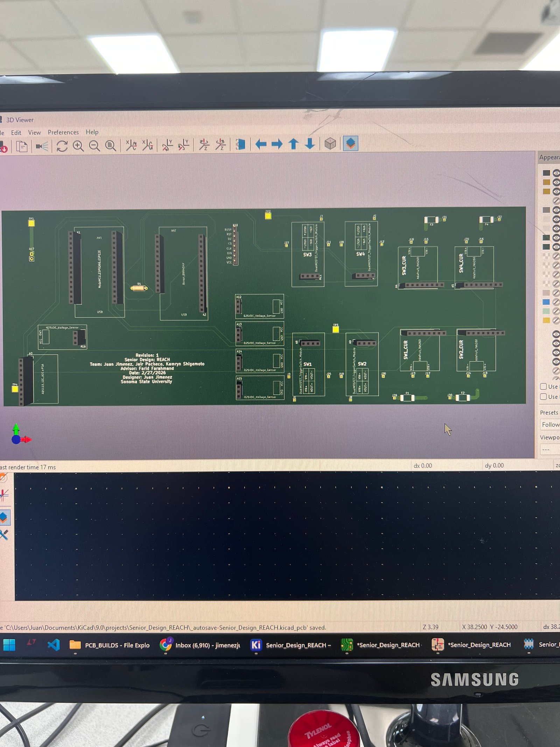Open the Edit menu

16,133
